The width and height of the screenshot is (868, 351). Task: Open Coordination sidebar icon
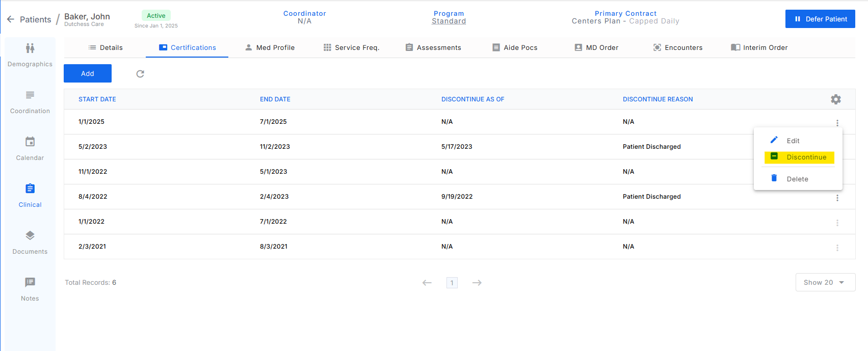[x=30, y=95]
